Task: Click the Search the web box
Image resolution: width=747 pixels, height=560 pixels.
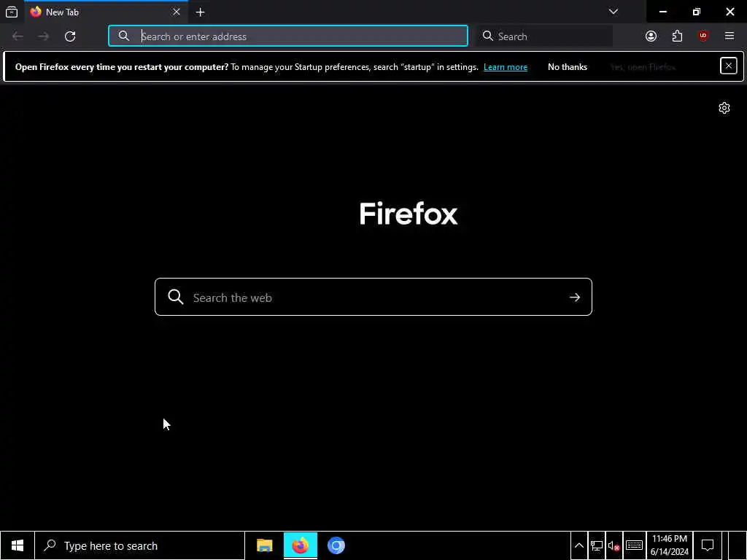Action: pyautogui.click(x=373, y=297)
